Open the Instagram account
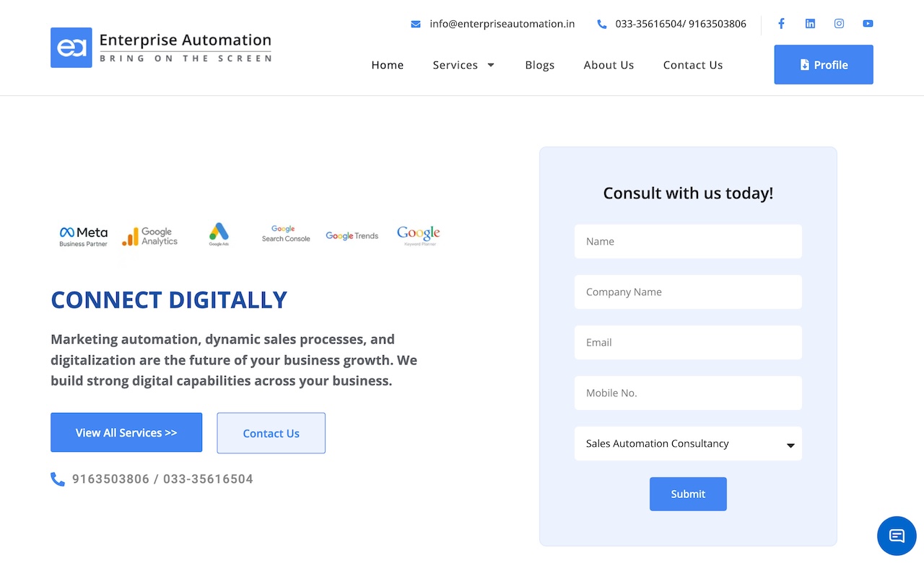 pos(839,23)
